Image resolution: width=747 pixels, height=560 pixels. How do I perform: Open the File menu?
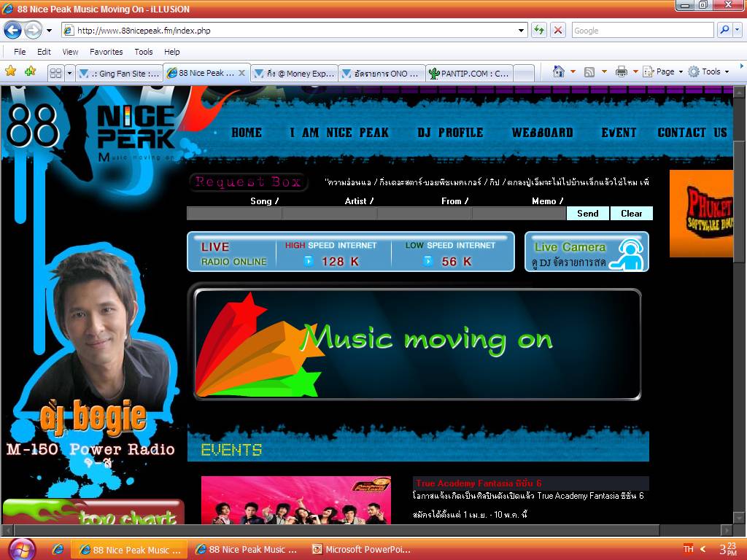point(20,52)
